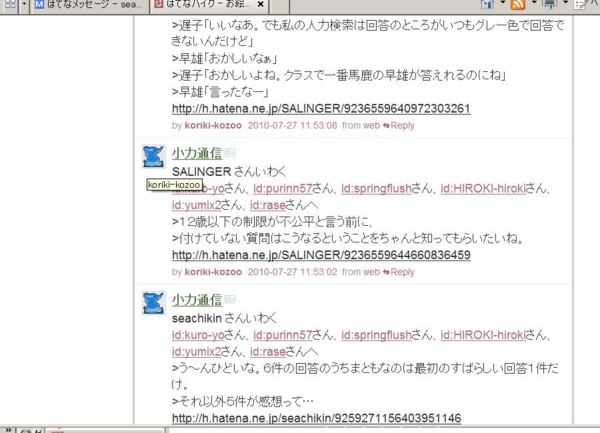Viewport: 600px width, 433px height.
Task: Open koriki-kozoo profile on the 11:53:08 post
Action: 213,125
